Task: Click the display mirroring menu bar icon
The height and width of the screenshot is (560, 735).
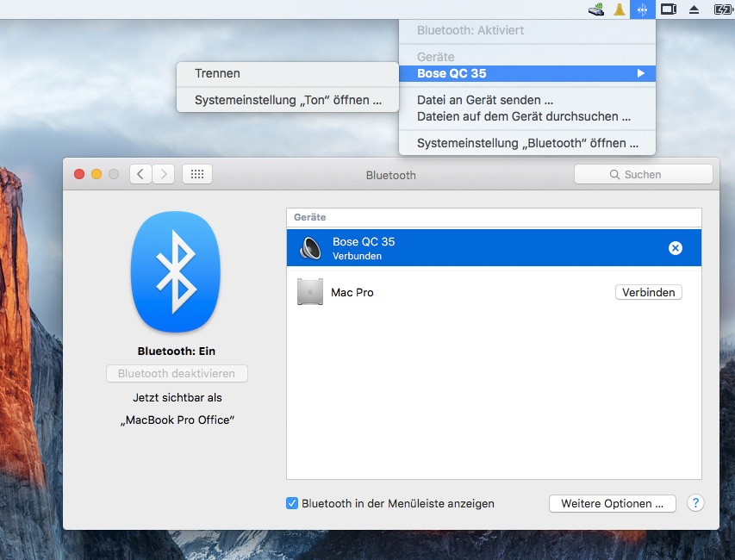Action: tap(668, 9)
